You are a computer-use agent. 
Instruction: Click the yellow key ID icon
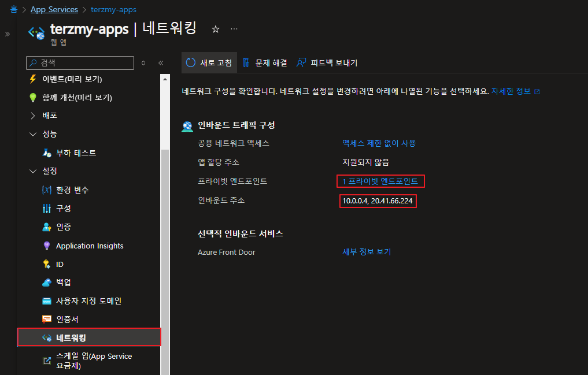[46, 264]
